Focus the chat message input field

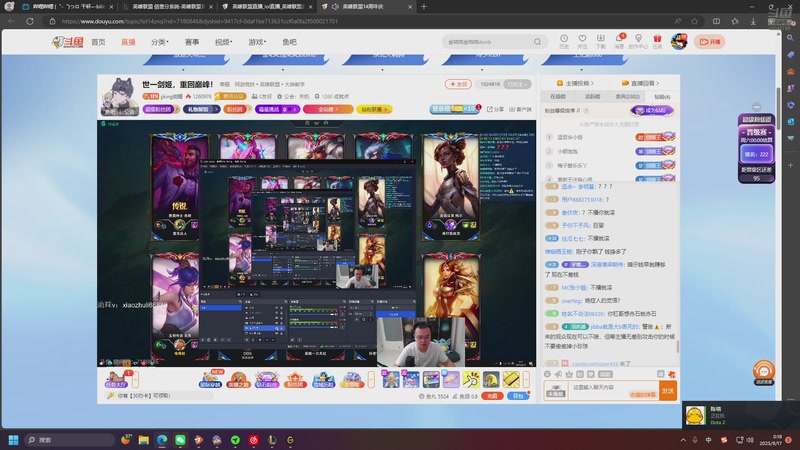point(614,391)
